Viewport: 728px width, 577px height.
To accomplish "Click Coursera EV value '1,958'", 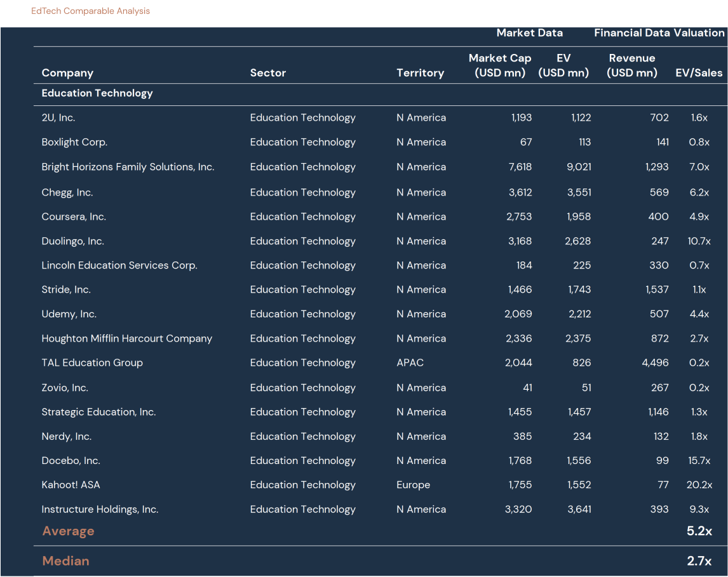I will (x=579, y=216).
